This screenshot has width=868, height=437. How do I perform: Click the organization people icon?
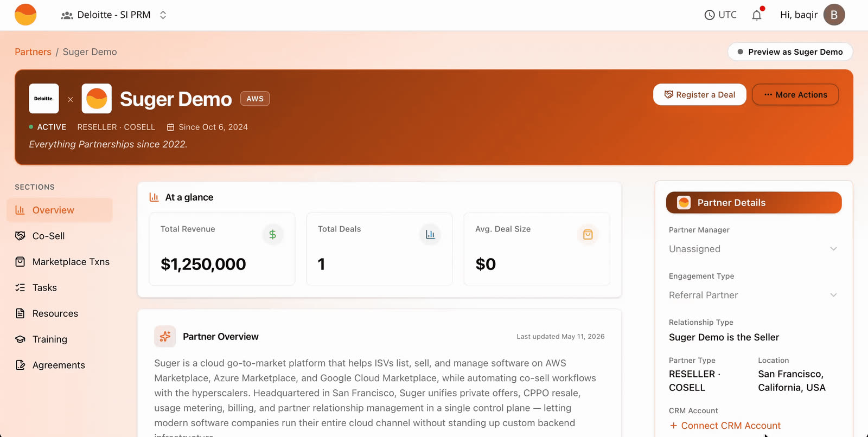[67, 15]
